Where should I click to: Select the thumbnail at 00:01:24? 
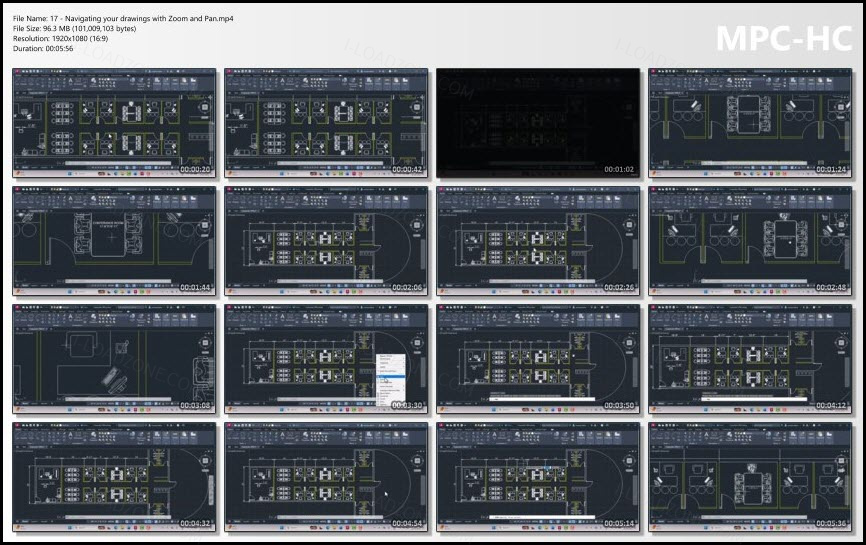(x=750, y=123)
